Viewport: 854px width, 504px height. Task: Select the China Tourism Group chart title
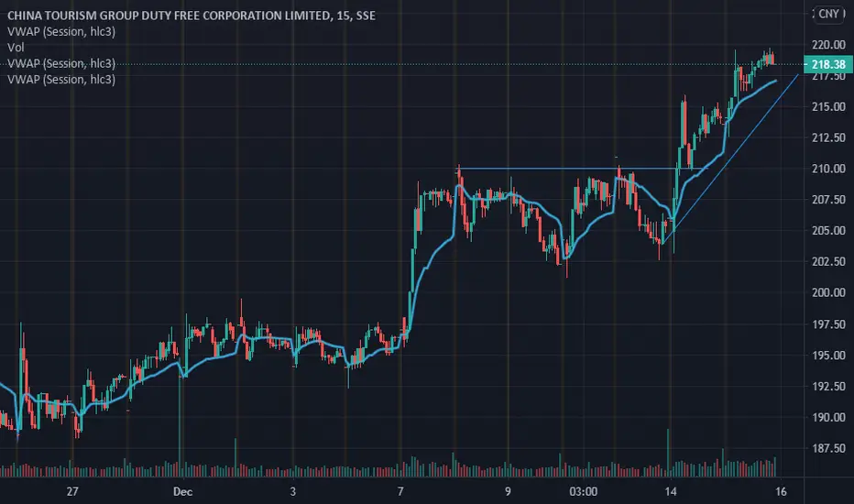coord(192,16)
